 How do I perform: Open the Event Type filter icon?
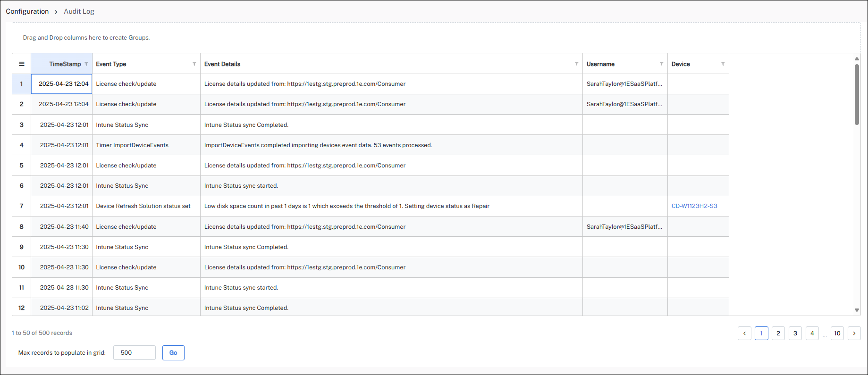(194, 64)
